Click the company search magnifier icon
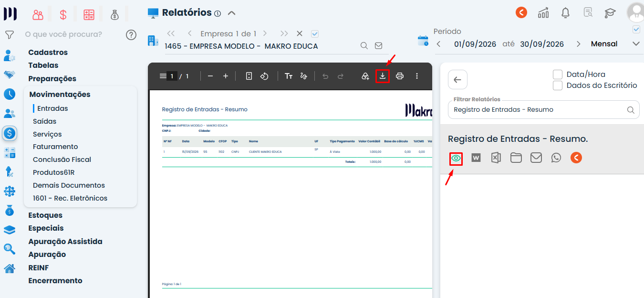Screen dimensions: 644x298 pos(364,46)
